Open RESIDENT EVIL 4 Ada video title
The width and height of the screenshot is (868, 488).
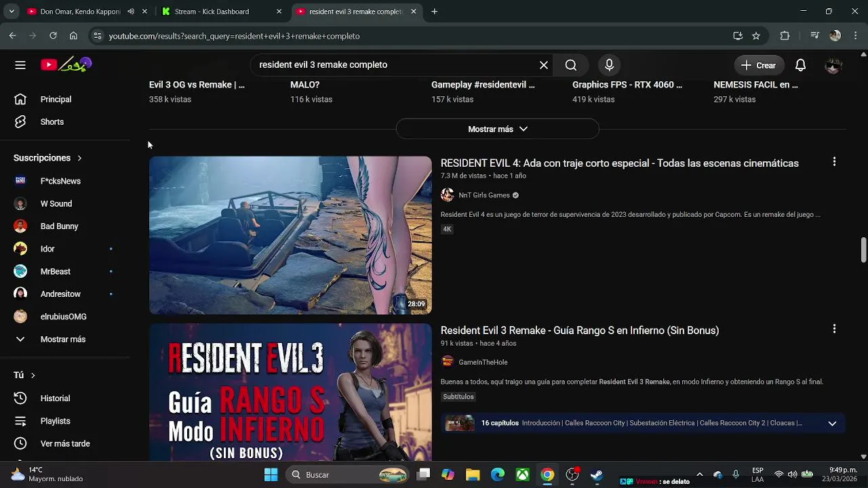(620, 163)
